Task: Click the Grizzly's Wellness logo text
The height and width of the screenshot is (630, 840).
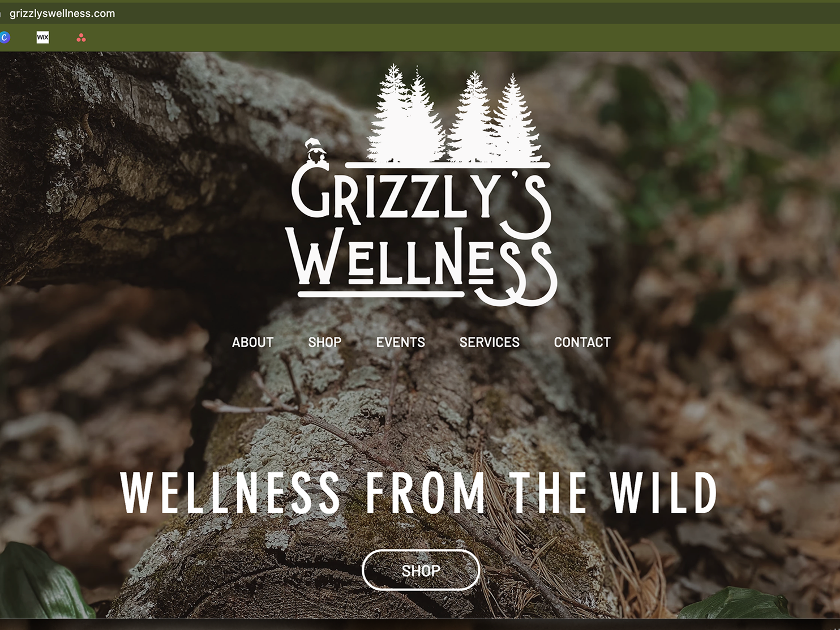Action: [422, 232]
